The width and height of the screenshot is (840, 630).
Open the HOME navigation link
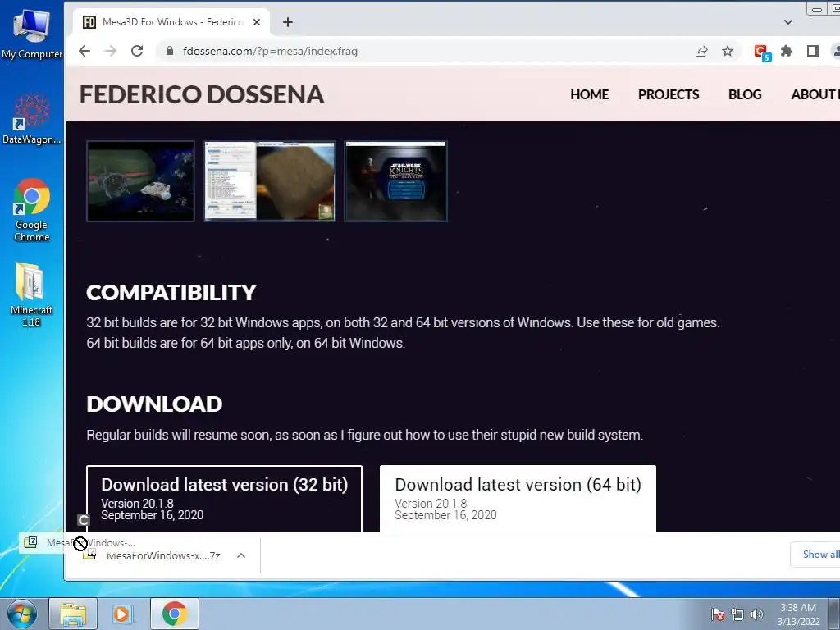589,95
